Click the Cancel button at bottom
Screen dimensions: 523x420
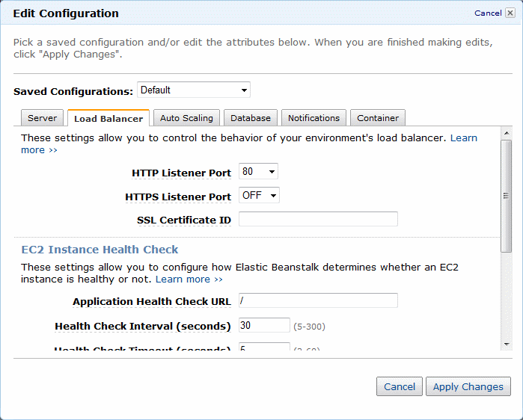pos(399,386)
